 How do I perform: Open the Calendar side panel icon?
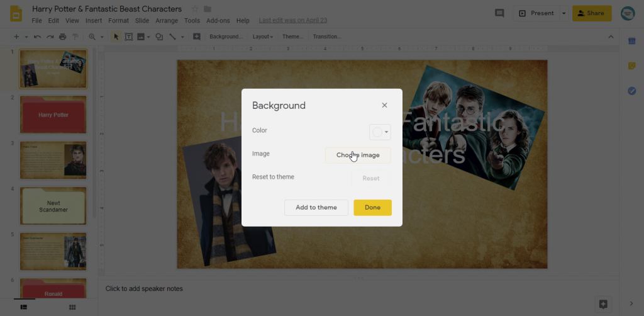coord(631,41)
